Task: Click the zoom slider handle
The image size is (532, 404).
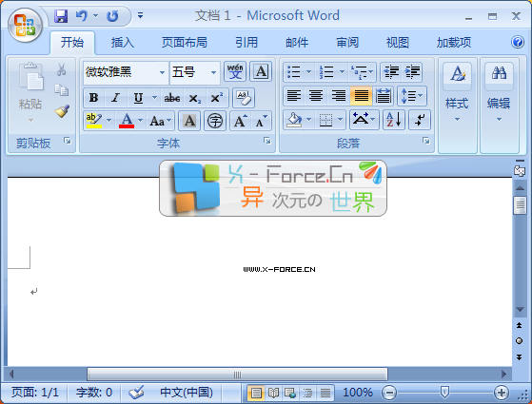Action: 444,393
